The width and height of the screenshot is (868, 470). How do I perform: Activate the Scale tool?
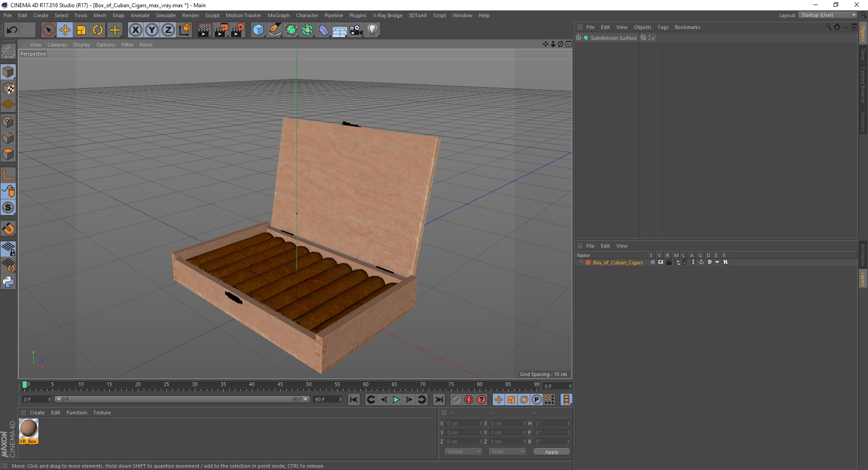[81, 30]
